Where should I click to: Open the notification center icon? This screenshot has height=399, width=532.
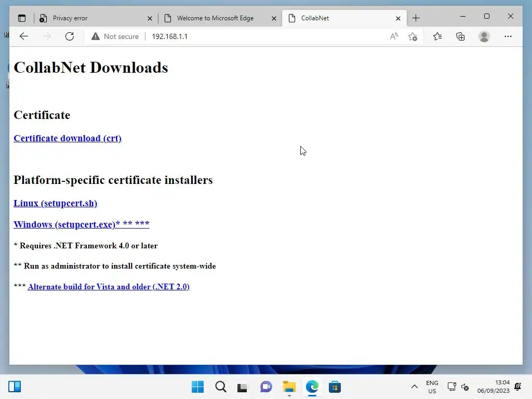click(x=518, y=387)
